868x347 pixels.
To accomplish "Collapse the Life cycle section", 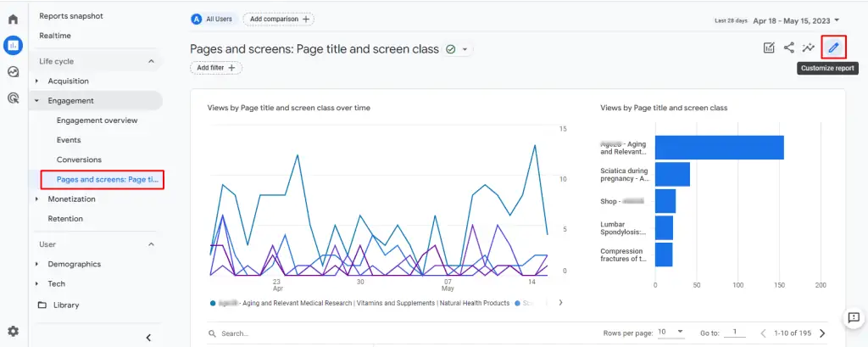I will point(151,62).
